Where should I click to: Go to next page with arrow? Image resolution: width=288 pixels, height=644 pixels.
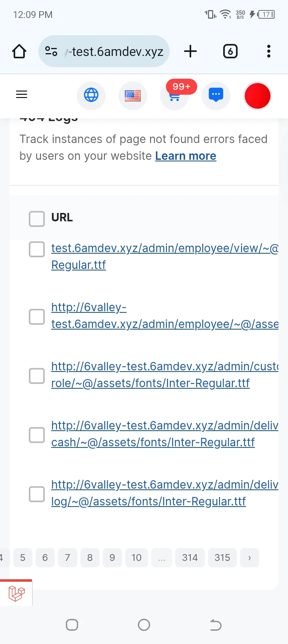[x=250, y=558]
